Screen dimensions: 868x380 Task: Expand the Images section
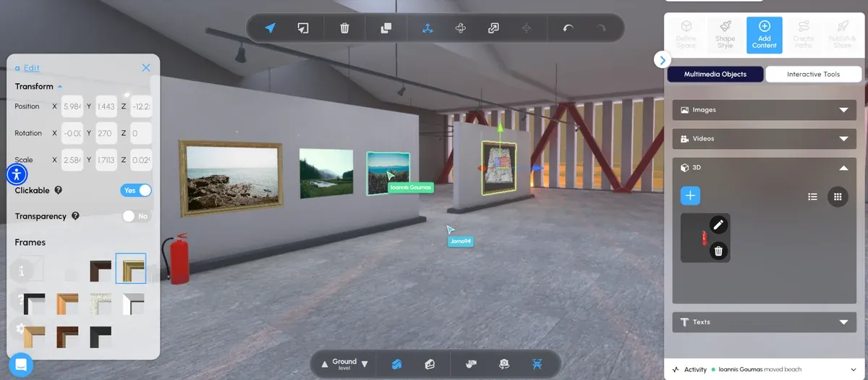click(x=765, y=110)
